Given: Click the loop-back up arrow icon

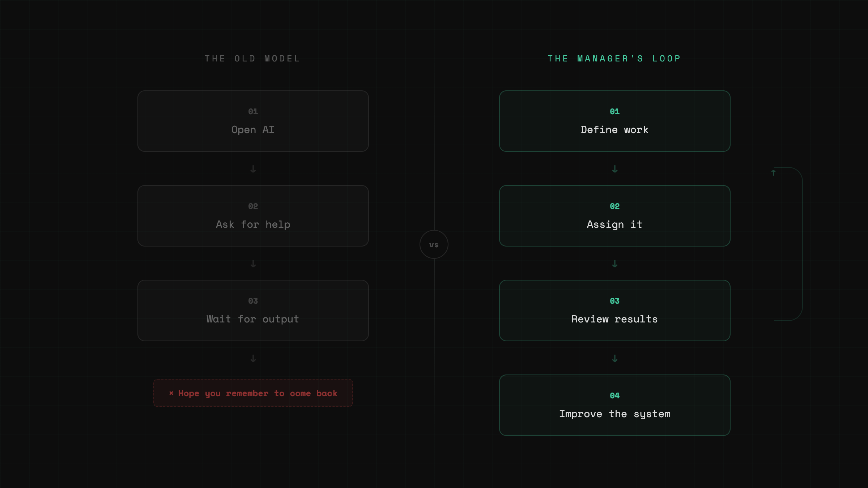Looking at the screenshot, I should [x=773, y=173].
